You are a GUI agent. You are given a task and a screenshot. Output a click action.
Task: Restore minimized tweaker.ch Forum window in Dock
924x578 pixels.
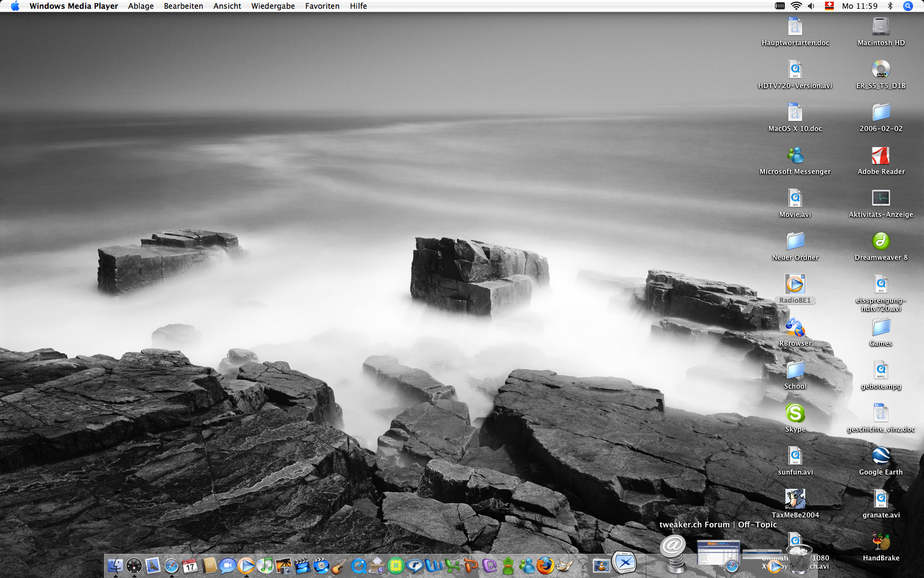(x=718, y=553)
